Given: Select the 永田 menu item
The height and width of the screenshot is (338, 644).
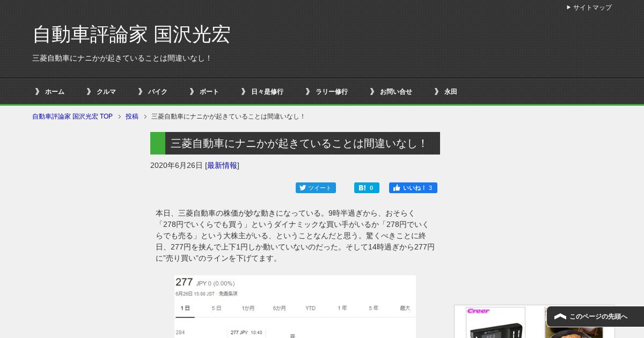Looking at the screenshot, I should click(x=445, y=92).
